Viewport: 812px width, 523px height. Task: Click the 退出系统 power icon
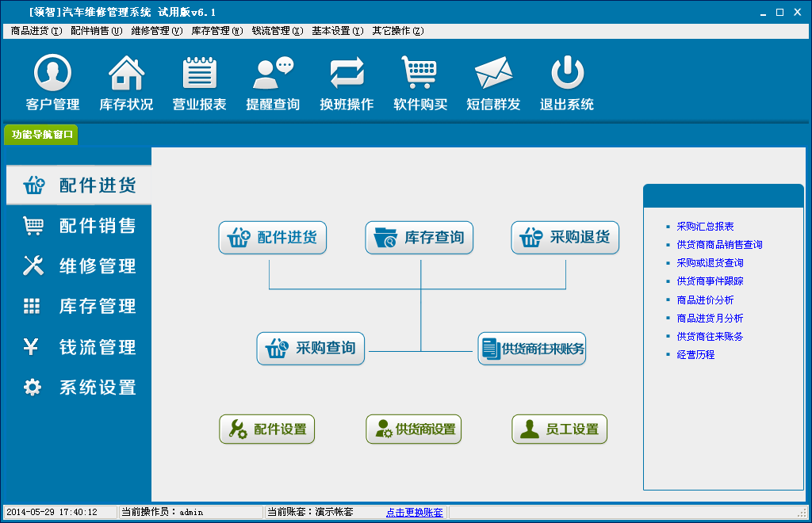click(567, 72)
